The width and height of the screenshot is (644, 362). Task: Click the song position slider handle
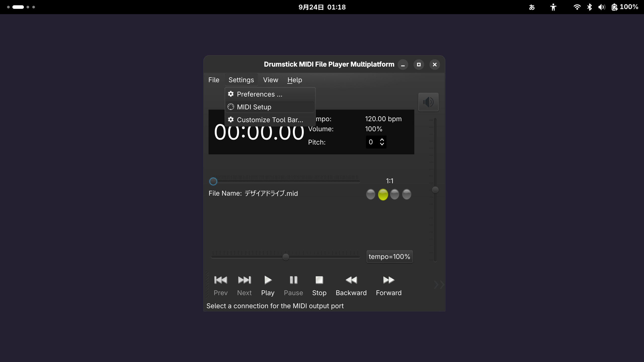213,181
